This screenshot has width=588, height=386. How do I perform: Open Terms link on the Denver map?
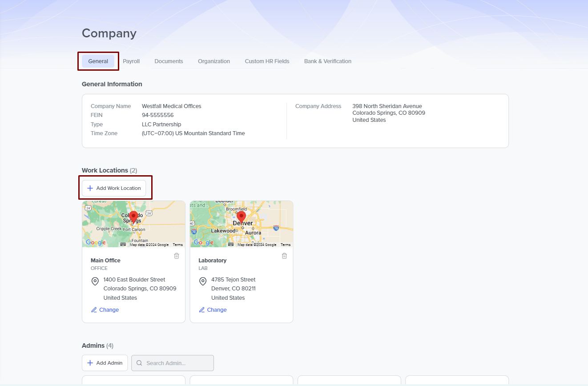click(286, 245)
